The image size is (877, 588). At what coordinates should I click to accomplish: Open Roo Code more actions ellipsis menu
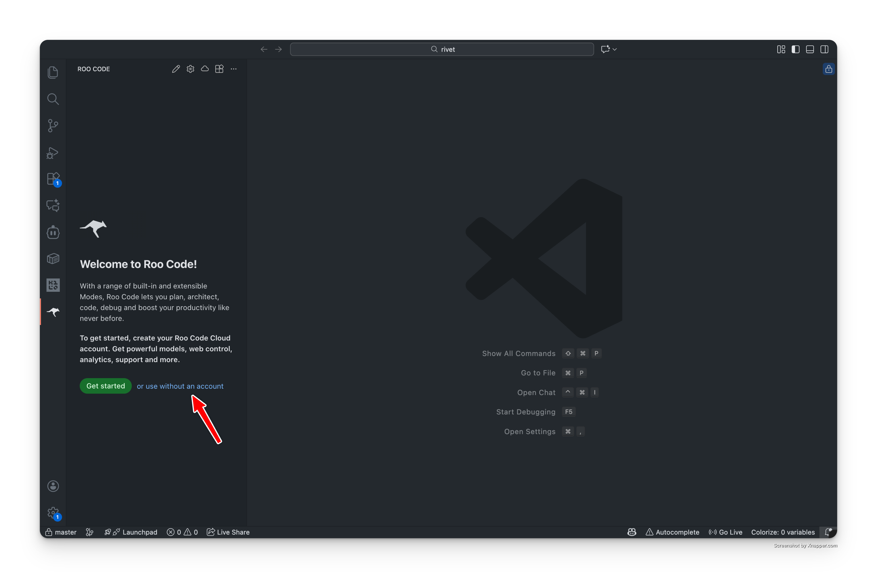click(234, 69)
